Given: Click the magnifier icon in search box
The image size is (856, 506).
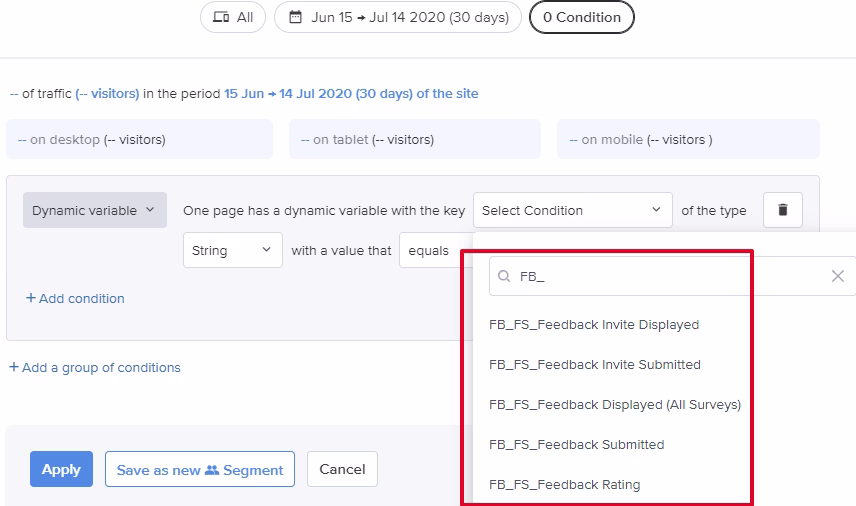Looking at the screenshot, I should point(504,276).
